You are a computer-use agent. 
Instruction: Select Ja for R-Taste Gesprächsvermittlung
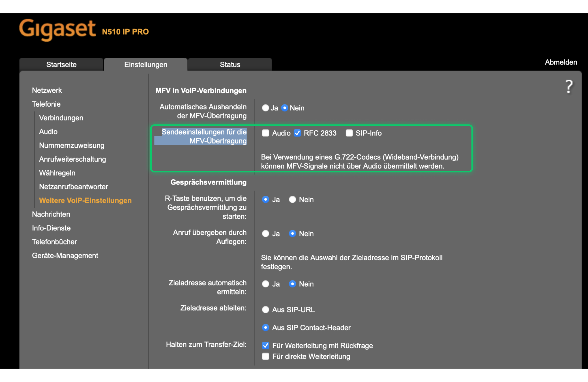265,200
